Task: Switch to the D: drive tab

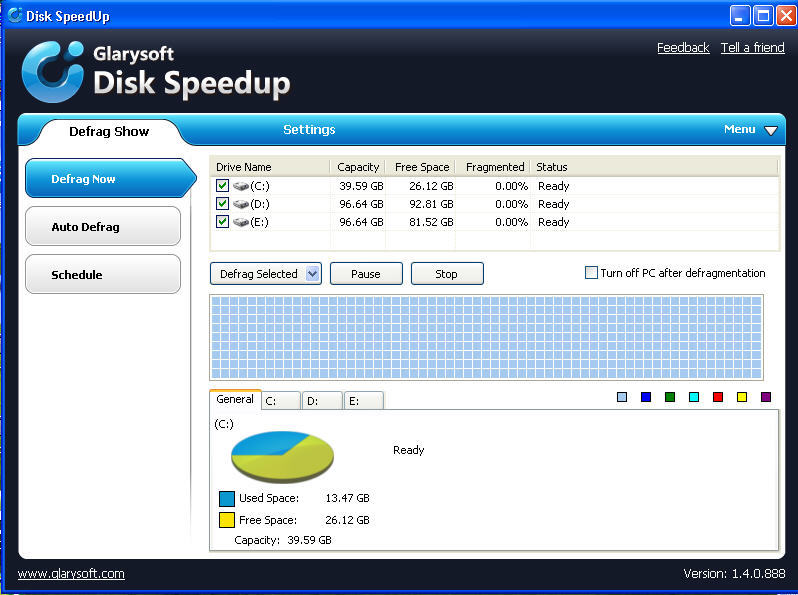Action: 323,401
